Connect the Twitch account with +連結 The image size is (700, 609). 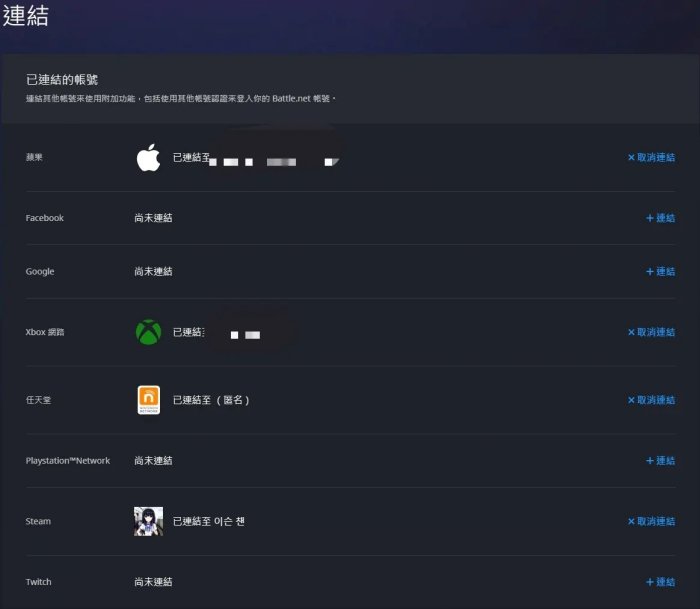(660, 582)
